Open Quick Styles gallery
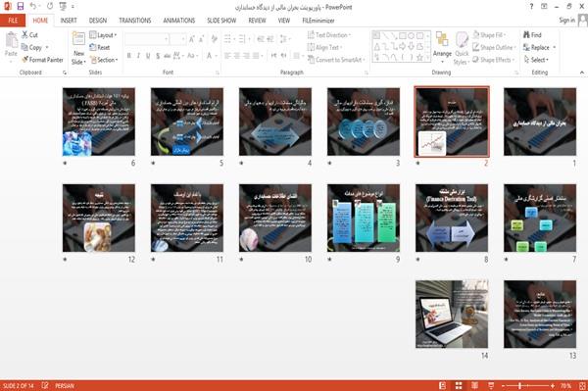This screenshot has width=588, height=391. point(462,48)
